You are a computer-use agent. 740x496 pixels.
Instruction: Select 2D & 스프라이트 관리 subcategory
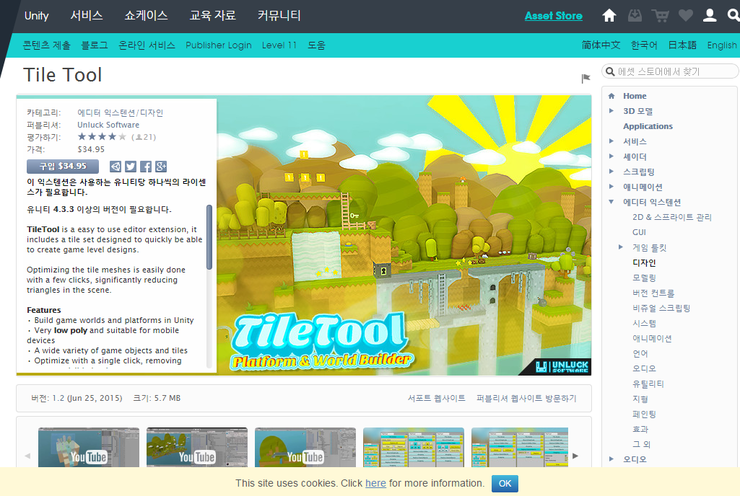[x=672, y=217]
